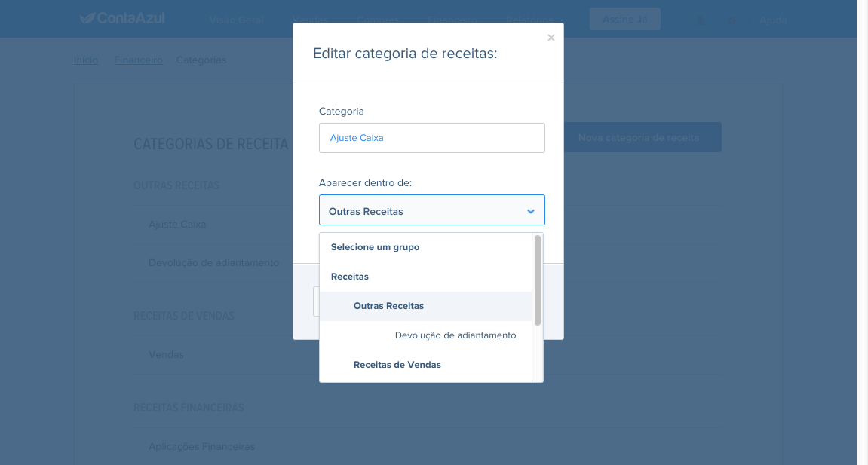Pick highlighted Outras Receitas option

pyautogui.click(x=425, y=306)
